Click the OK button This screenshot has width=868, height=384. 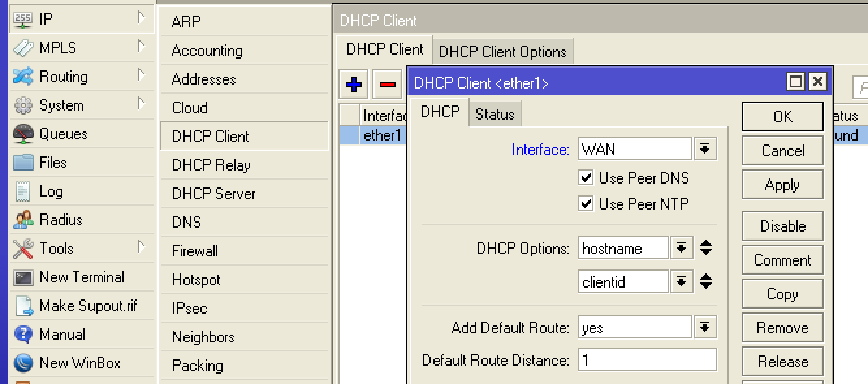(x=783, y=117)
